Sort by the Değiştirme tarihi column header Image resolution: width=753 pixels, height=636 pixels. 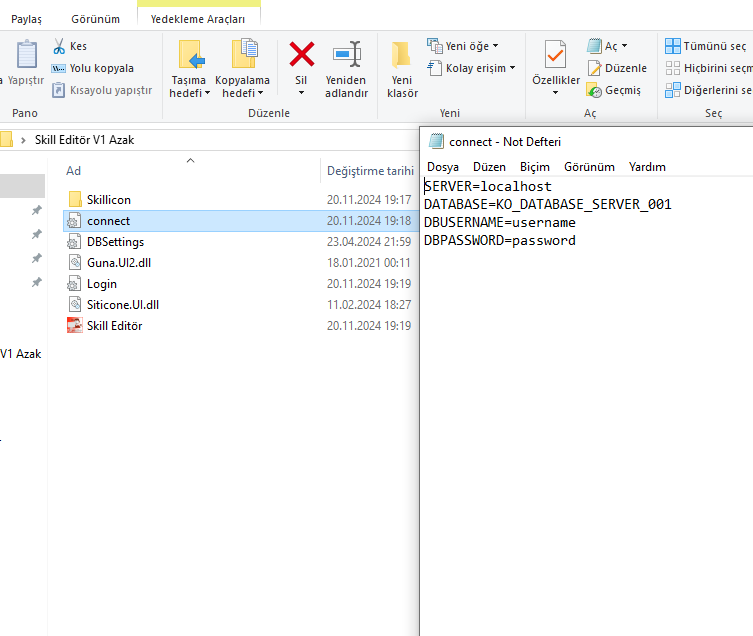coord(369,171)
